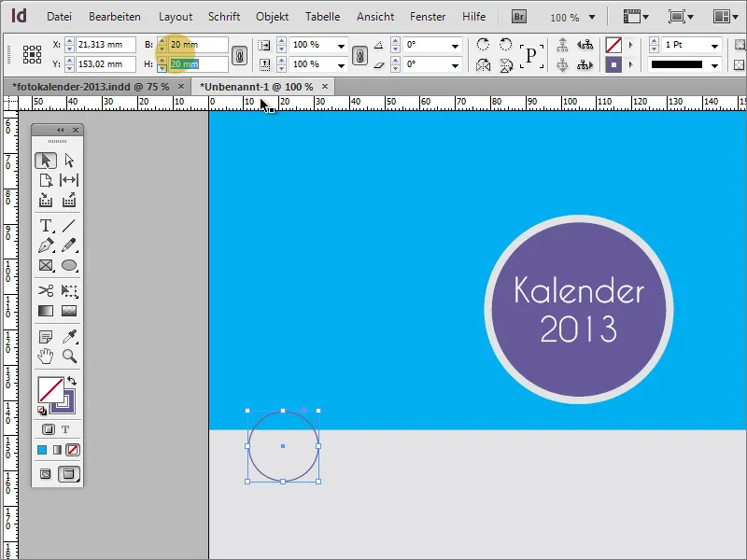Select the Note tool
The height and width of the screenshot is (560, 747).
(46, 337)
